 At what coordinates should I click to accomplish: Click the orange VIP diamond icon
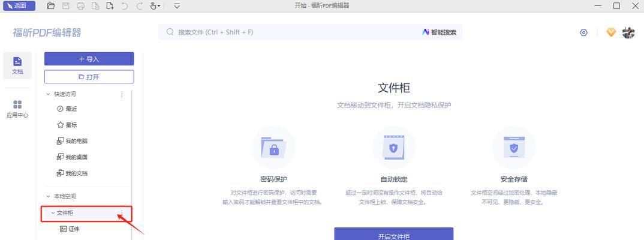tap(611, 32)
